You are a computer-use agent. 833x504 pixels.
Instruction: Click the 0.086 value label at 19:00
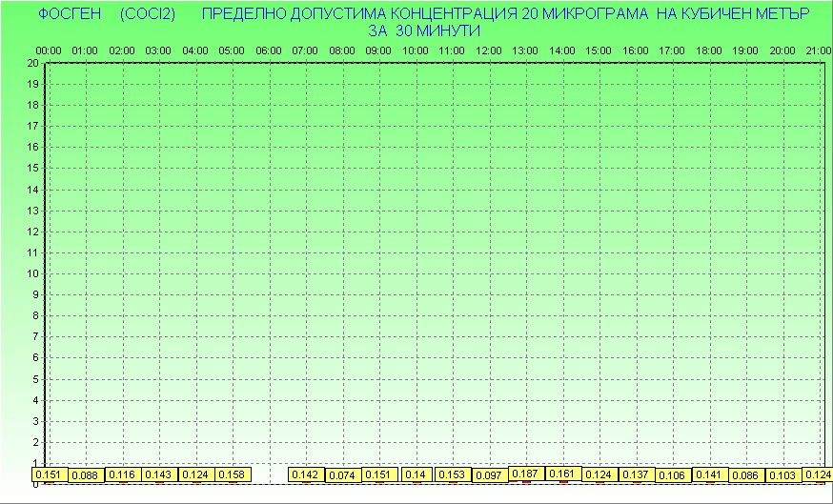coord(745,475)
